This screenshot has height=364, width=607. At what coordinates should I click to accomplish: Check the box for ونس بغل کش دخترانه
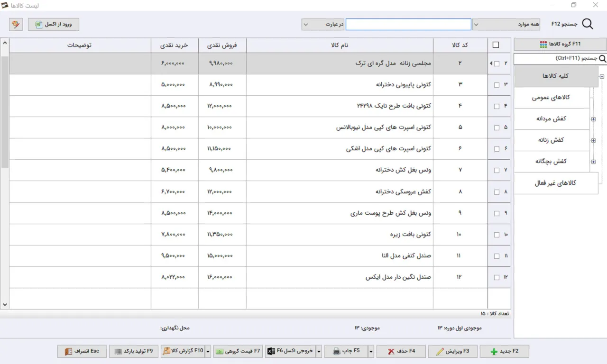click(x=497, y=171)
